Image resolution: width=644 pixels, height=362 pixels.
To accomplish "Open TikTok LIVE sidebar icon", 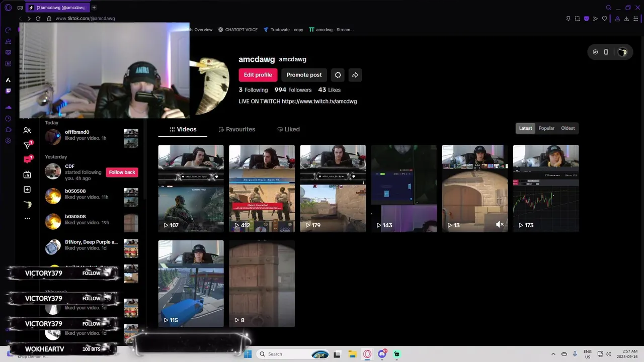I will pyautogui.click(x=27, y=174).
